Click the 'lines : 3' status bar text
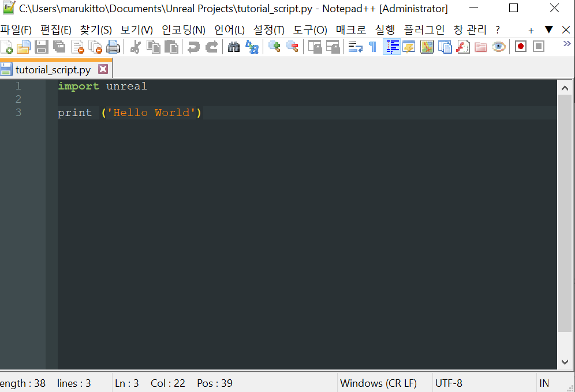575x392 pixels. pyautogui.click(x=74, y=383)
